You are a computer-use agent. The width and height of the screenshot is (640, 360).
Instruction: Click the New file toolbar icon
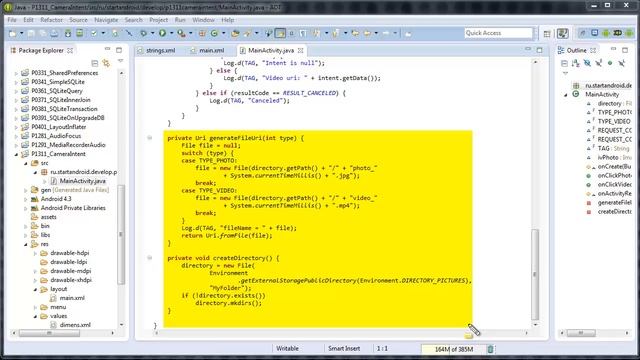click(x=13, y=34)
